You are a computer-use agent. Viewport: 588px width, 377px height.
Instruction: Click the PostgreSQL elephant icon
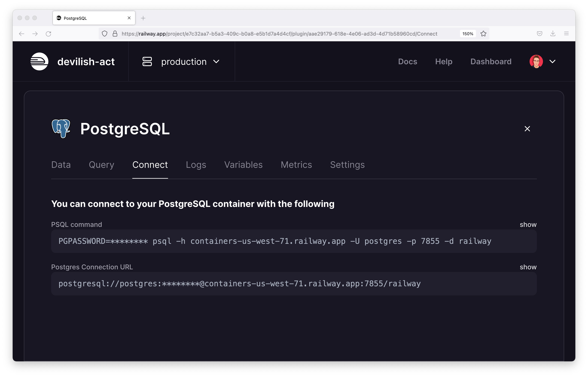click(61, 129)
